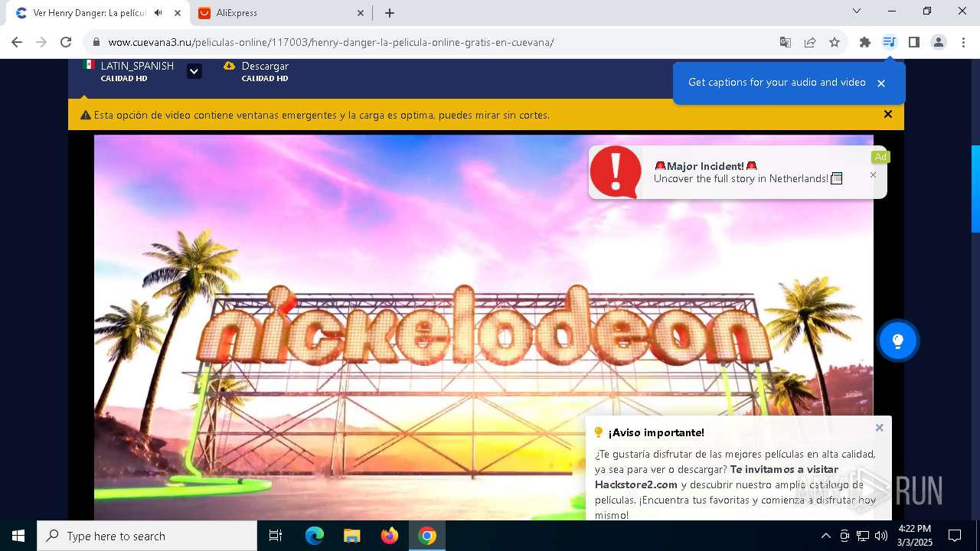Close the Major Incident ad
The width and height of the screenshot is (980, 551).
[x=873, y=174]
